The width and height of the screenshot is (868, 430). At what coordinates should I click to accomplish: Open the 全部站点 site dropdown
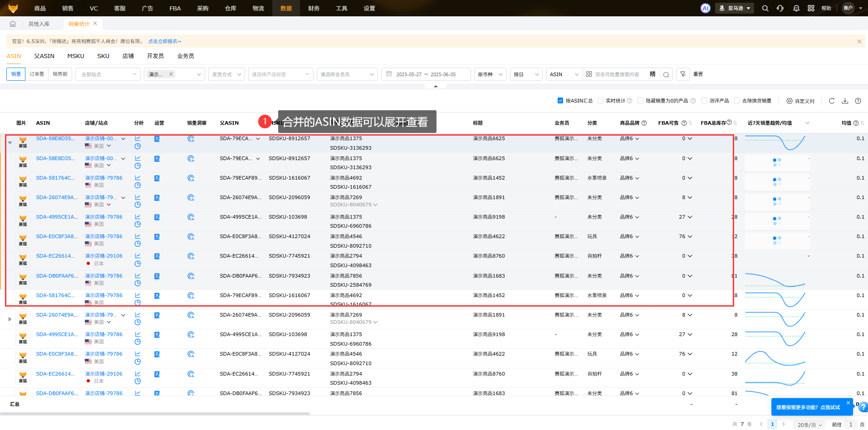coord(108,74)
